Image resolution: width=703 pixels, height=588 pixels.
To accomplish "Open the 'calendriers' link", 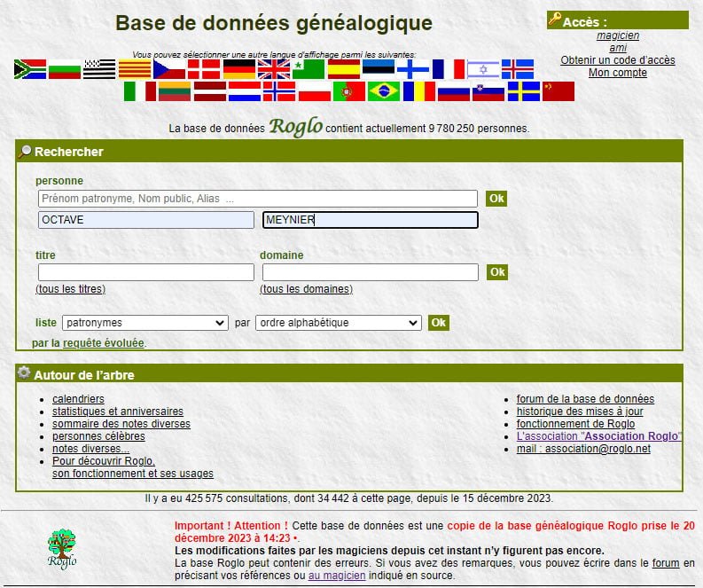I will tap(79, 399).
